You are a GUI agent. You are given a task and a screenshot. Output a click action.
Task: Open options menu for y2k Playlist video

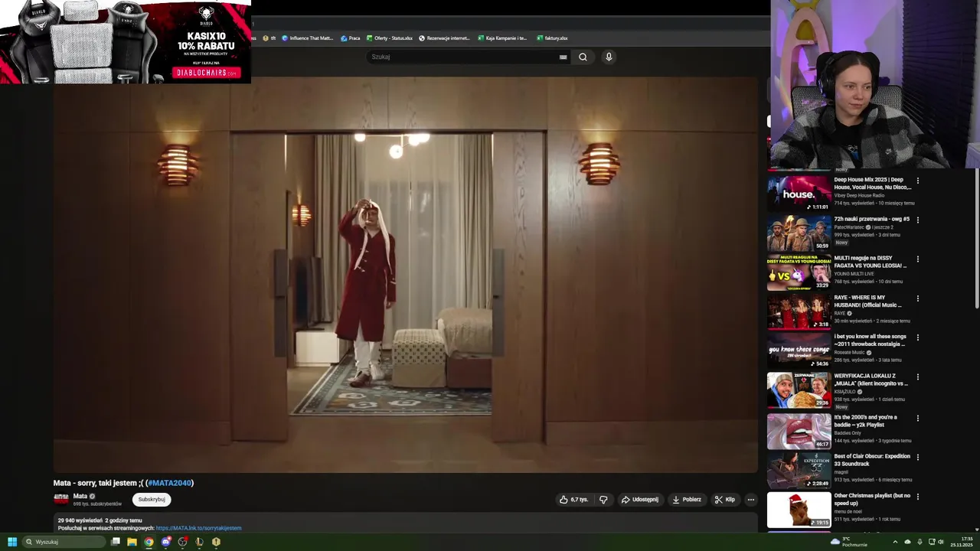pyautogui.click(x=918, y=419)
